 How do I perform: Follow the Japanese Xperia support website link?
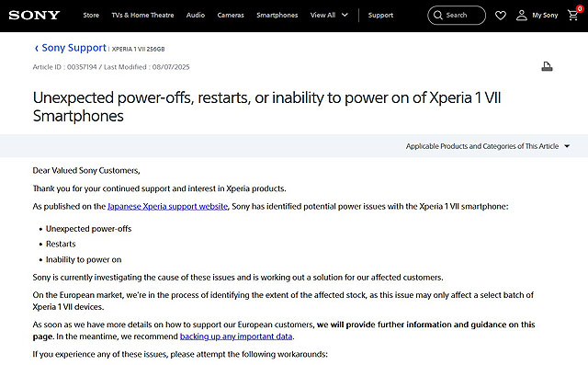coord(167,206)
